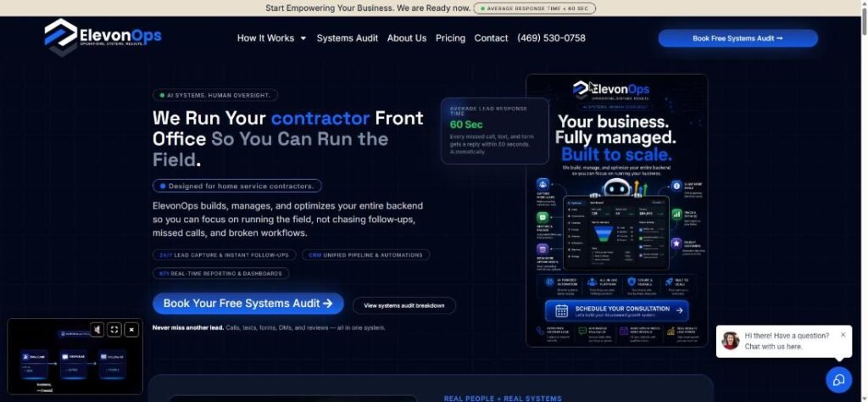Click Book Free Systems Audit header button
Image resolution: width=868 pixels, height=402 pixels.
pos(738,38)
